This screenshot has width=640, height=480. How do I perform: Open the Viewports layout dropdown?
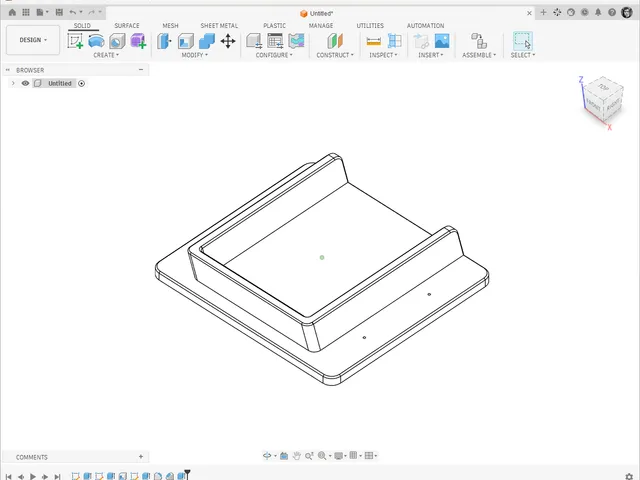(x=371, y=456)
